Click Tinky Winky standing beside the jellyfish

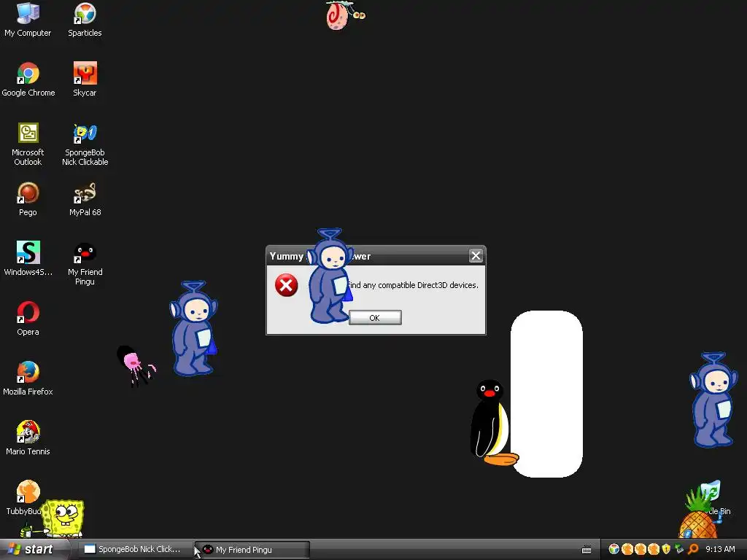[193, 329]
